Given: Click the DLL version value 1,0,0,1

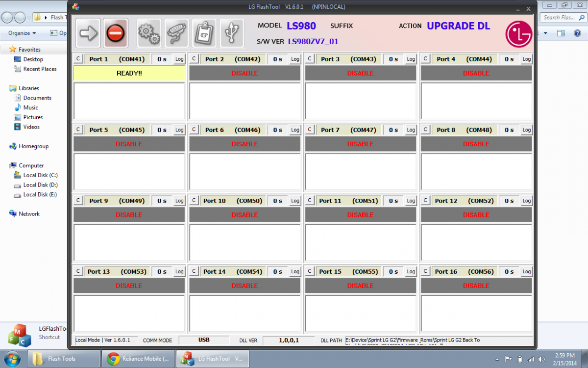Looking at the screenshot, I should tap(289, 340).
